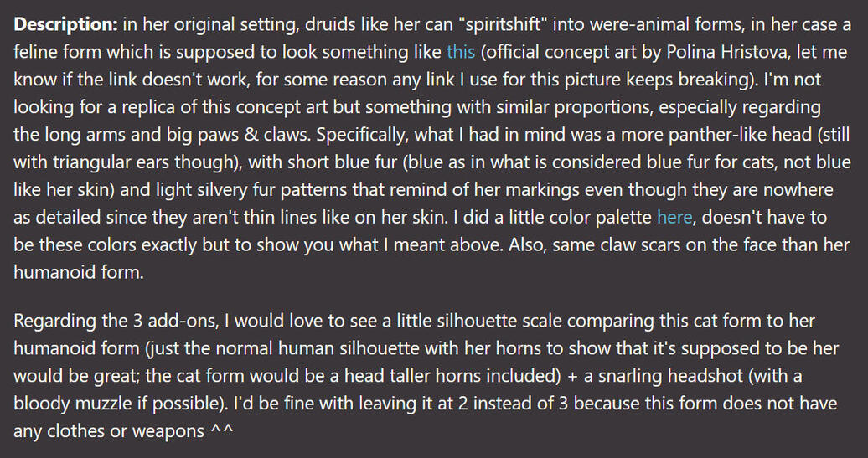The image size is (868, 458).
Task: Open the "here" color palette link
Action: point(674,217)
